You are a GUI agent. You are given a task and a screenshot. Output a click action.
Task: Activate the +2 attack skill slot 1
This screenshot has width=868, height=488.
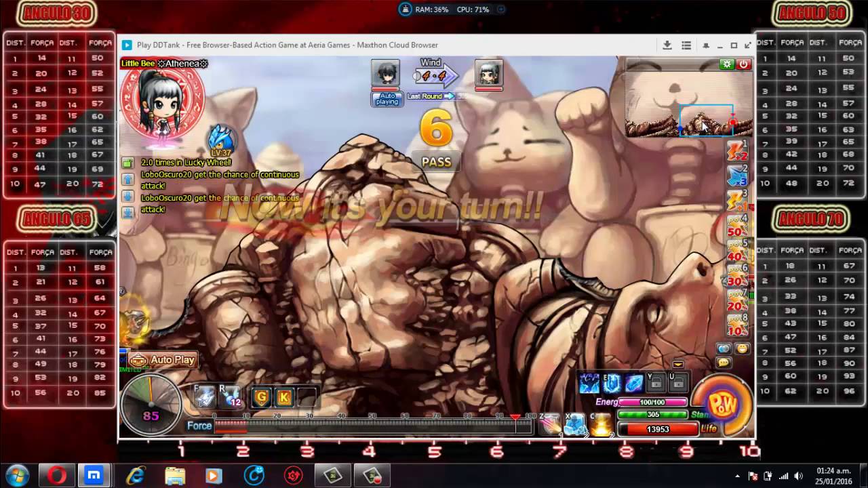point(738,150)
